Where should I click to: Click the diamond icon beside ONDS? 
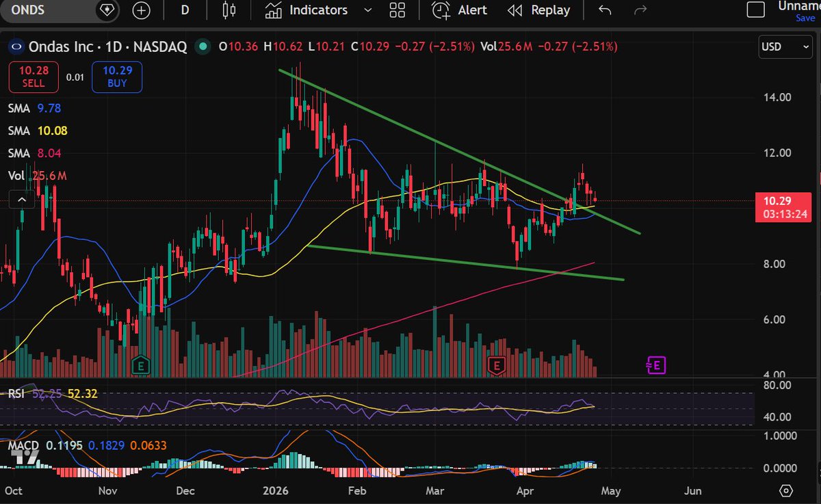pos(107,10)
